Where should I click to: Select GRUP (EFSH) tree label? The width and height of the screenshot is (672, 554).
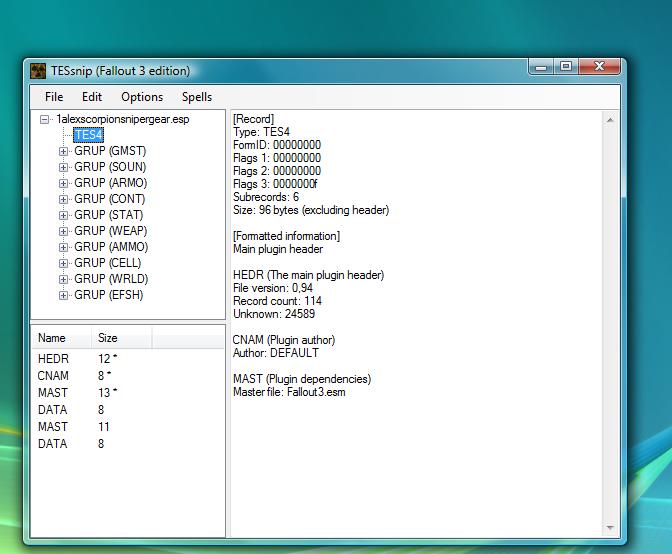(108, 295)
